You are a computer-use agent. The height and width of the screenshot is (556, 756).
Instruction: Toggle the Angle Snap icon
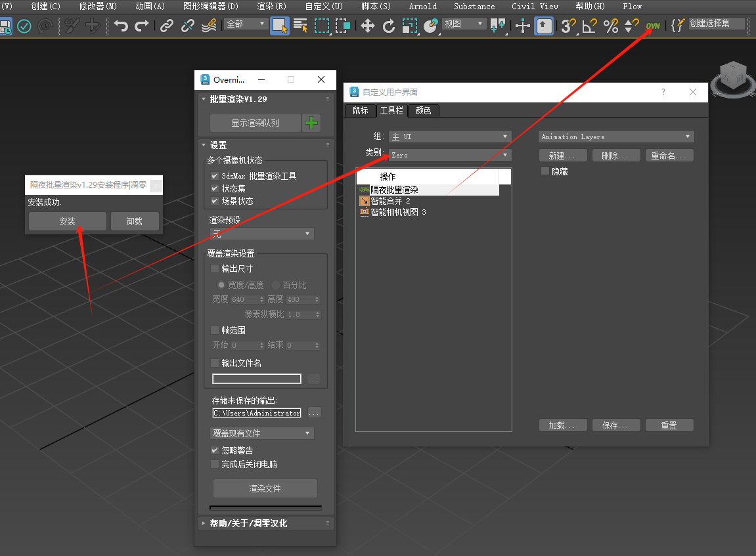590,25
